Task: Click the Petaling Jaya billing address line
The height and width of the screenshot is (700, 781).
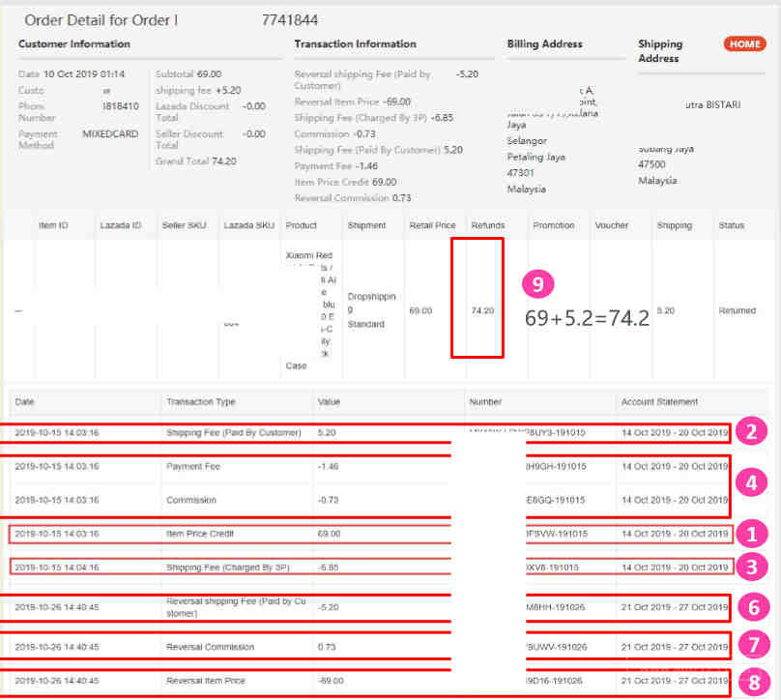Action: [x=535, y=158]
